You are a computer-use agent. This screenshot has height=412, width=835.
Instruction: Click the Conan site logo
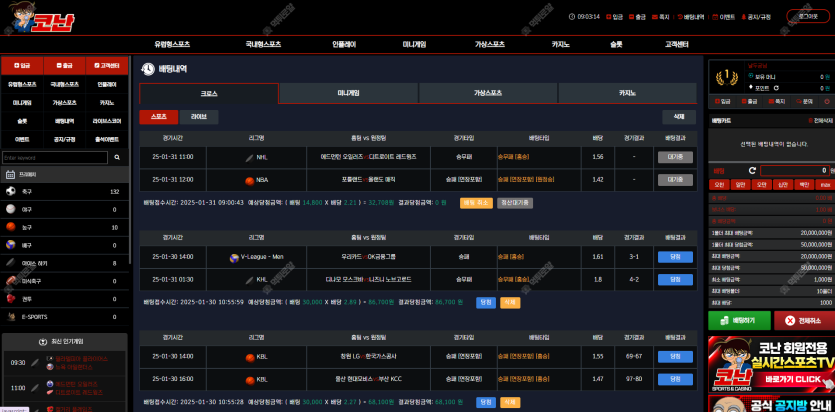[x=41, y=18]
